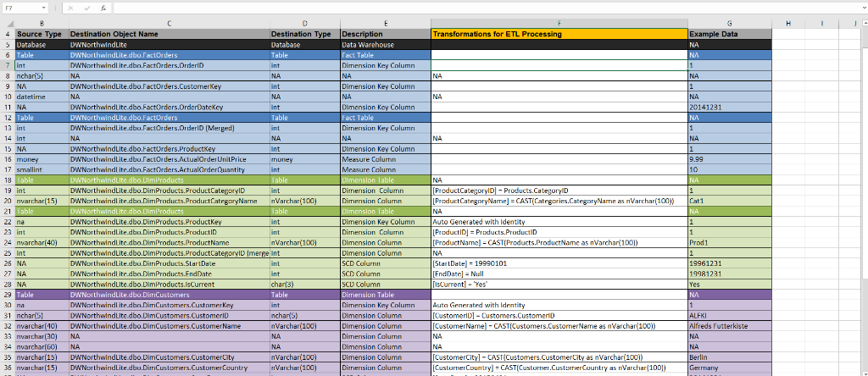Select row 18 header
868x376 pixels.
coord(7,180)
